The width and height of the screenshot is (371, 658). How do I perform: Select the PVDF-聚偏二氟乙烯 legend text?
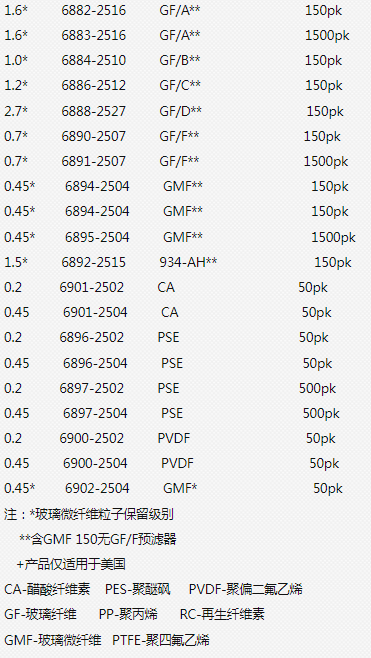coord(246,589)
